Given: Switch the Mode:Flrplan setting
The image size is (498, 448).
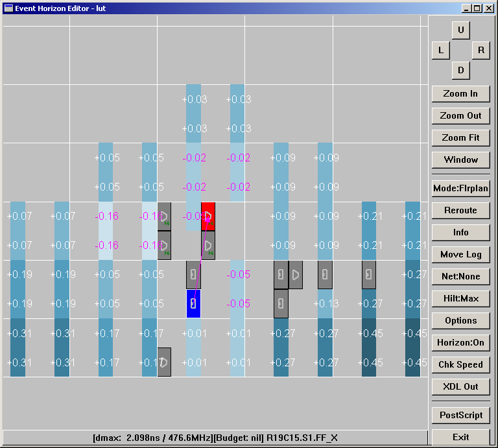Looking at the screenshot, I should pyautogui.click(x=460, y=189).
